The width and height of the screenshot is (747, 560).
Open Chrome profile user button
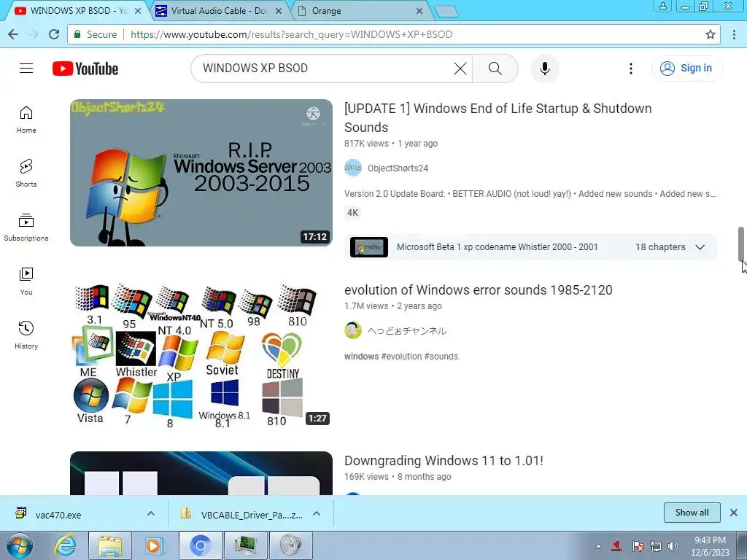tap(662, 6)
